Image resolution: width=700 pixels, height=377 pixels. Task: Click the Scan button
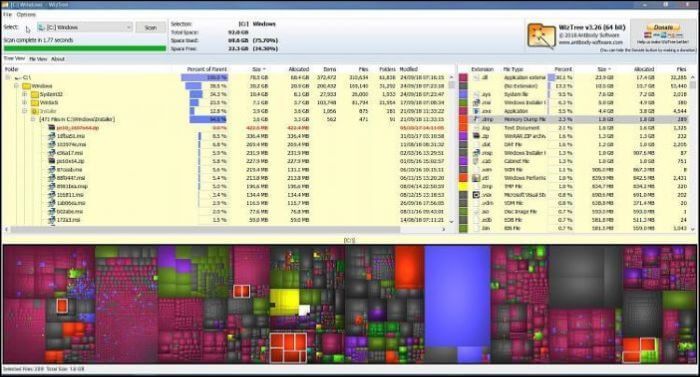[x=150, y=27]
